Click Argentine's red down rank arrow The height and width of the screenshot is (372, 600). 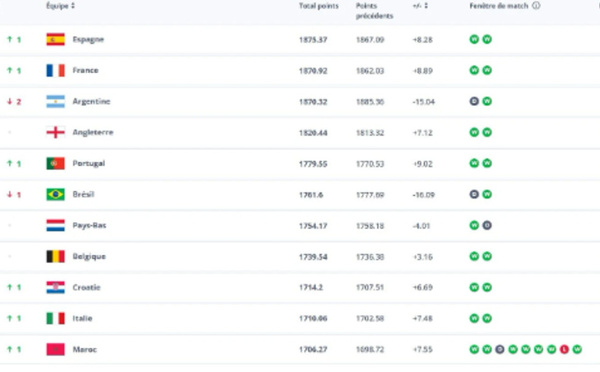click(x=10, y=101)
